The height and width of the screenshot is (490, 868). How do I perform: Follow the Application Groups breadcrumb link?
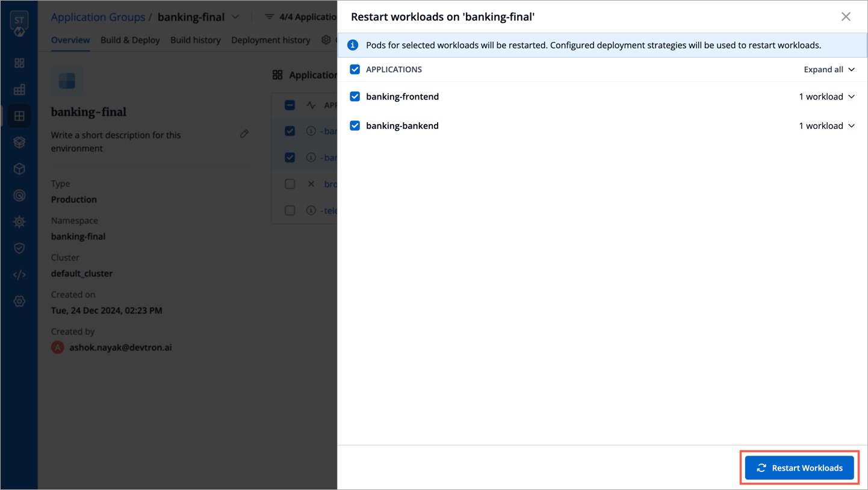point(98,17)
